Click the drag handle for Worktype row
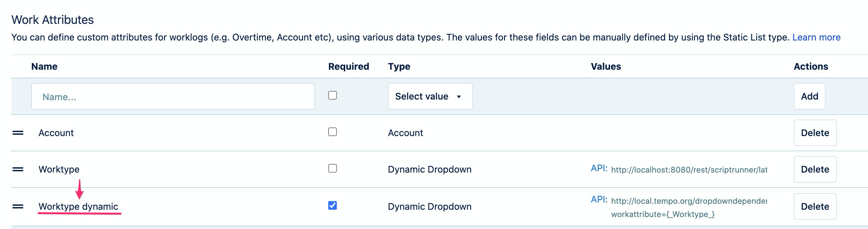This screenshot has height=229, width=868. pos(18,169)
